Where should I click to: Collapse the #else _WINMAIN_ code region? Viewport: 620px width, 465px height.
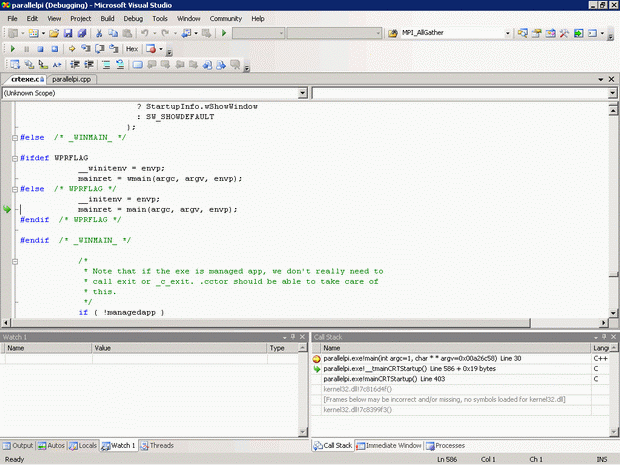13,137
